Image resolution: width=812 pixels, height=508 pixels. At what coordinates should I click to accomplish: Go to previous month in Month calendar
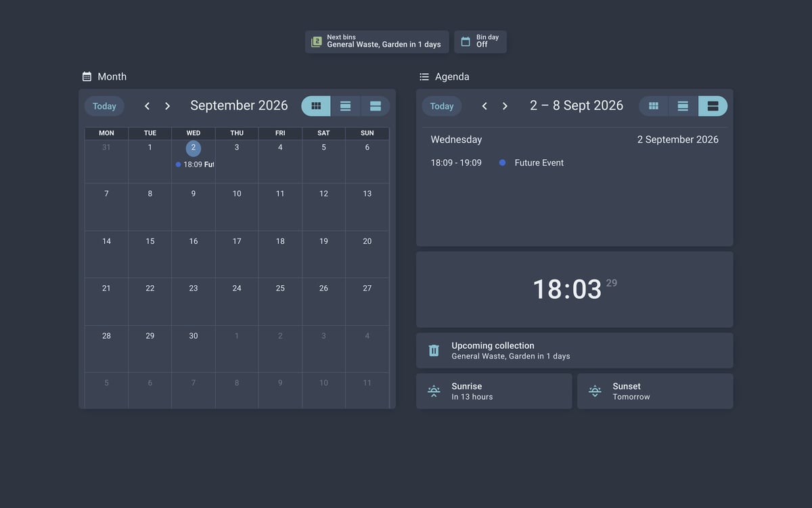point(147,106)
